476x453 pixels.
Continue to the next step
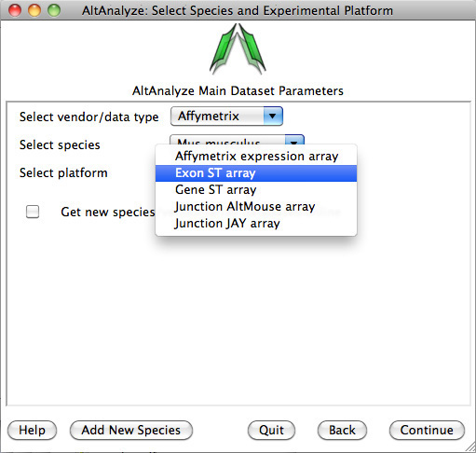click(x=427, y=431)
